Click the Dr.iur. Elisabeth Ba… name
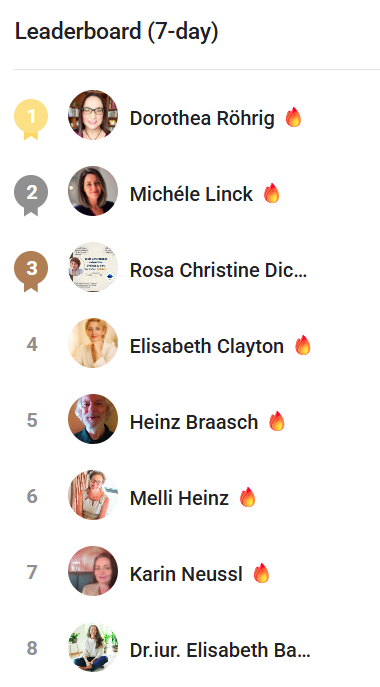Screen dimensions: 380x687 (x=220, y=650)
